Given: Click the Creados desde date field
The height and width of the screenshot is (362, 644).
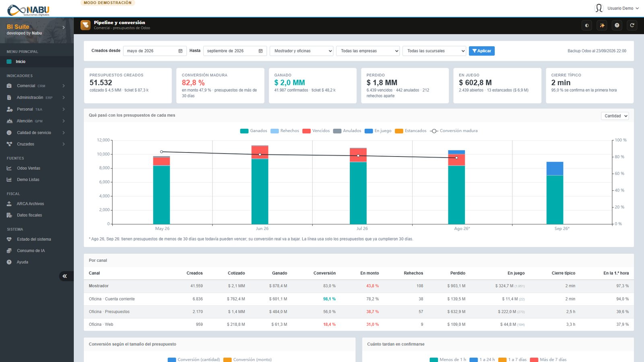Looking at the screenshot, I should pyautogui.click(x=155, y=51).
